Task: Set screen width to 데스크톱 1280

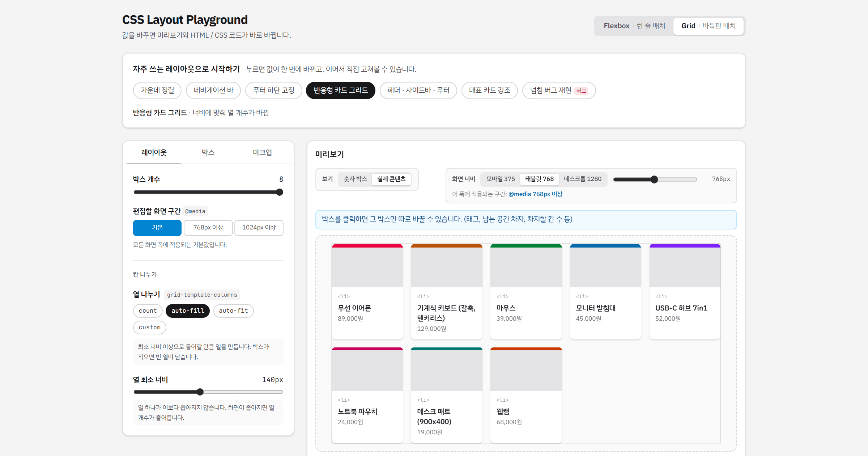Action: [583, 179]
